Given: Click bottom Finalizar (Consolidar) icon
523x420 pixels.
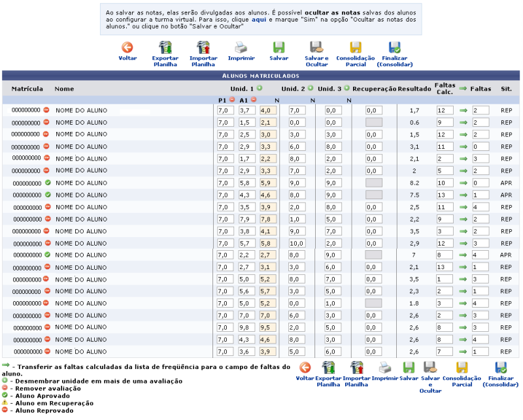Looking at the screenshot, I should [x=501, y=368].
